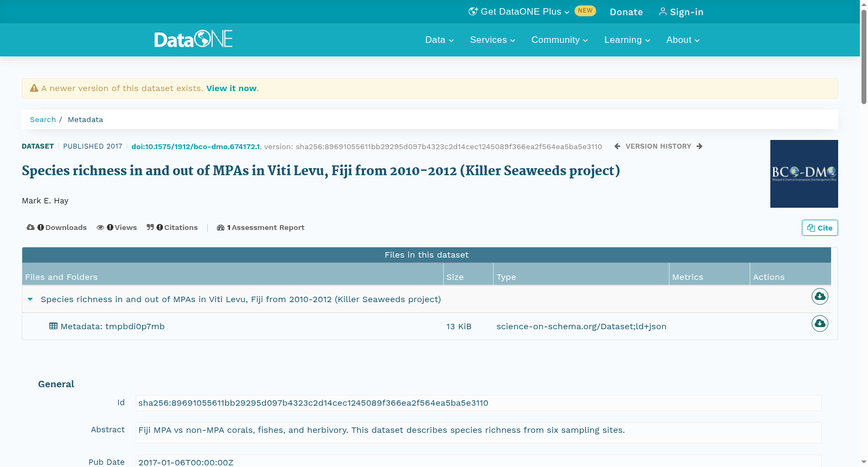The height and width of the screenshot is (467, 868).
Task: Click the Metadata: tmpbdi0p7mb file name
Action: pos(112,327)
